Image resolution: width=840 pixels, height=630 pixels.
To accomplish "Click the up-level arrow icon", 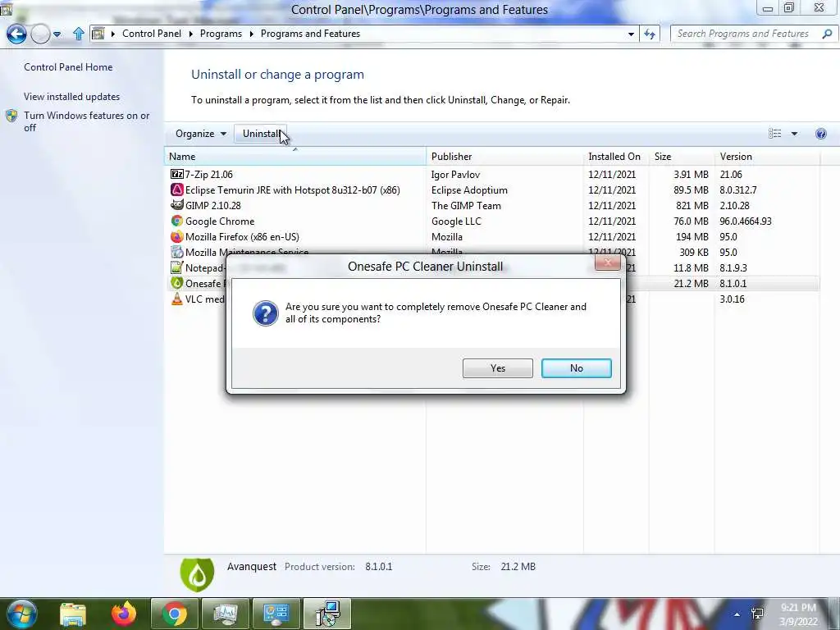I will pyautogui.click(x=78, y=34).
